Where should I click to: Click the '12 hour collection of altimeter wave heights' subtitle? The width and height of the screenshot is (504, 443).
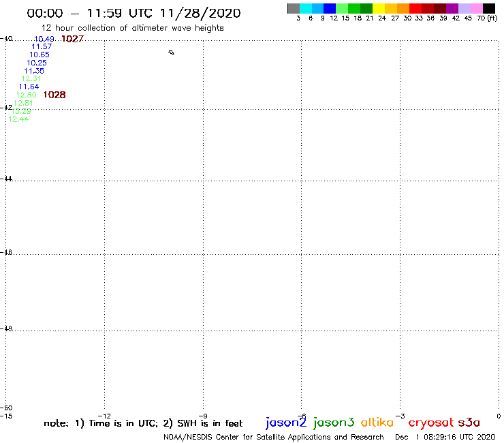point(132,28)
